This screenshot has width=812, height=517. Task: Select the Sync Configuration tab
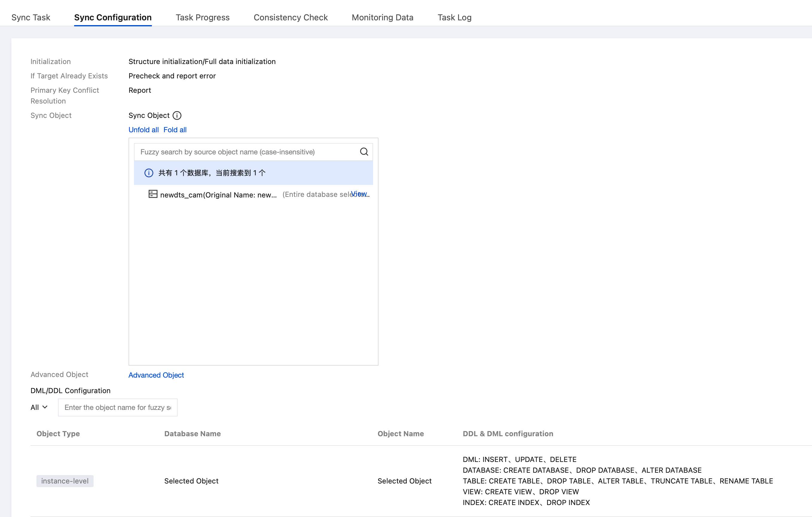pyautogui.click(x=113, y=18)
